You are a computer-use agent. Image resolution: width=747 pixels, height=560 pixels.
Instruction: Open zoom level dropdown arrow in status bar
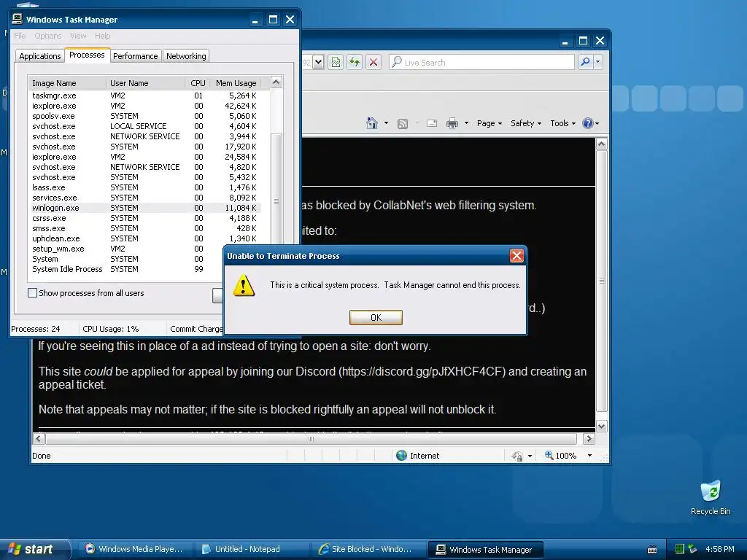tap(589, 456)
